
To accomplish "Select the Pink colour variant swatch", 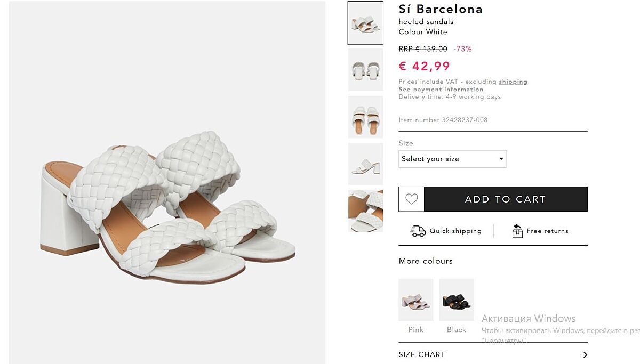I will click(x=416, y=300).
